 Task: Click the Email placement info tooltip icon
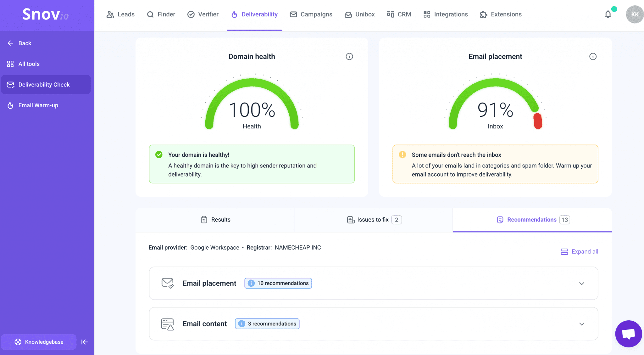[593, 57]
